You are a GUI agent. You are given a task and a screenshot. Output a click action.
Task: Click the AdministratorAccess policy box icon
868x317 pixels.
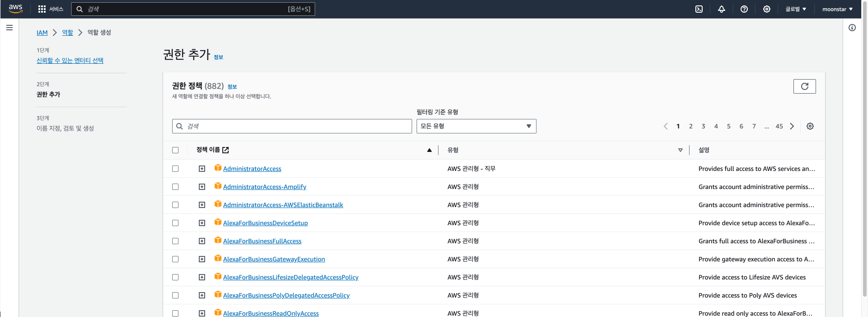coord(218,168)
